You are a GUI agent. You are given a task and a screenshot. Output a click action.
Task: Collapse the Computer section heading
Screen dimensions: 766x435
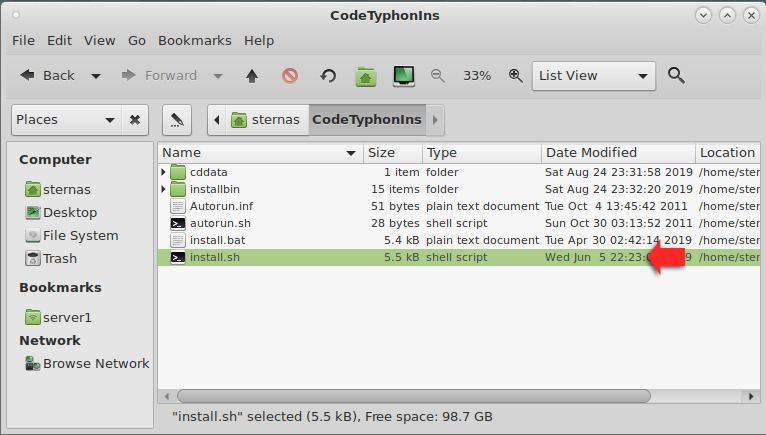click(x=55, y=160)
